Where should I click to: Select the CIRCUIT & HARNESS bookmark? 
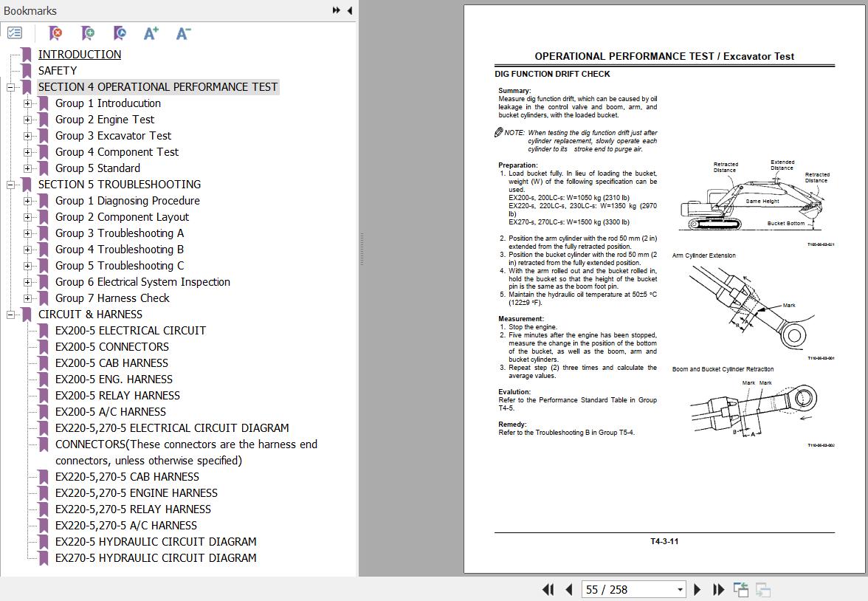tap(90, 315)
